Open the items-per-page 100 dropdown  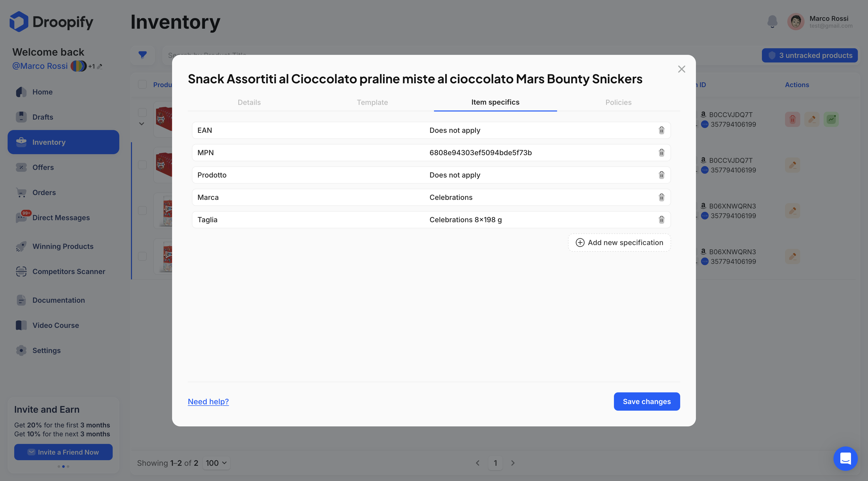point(216,463)
